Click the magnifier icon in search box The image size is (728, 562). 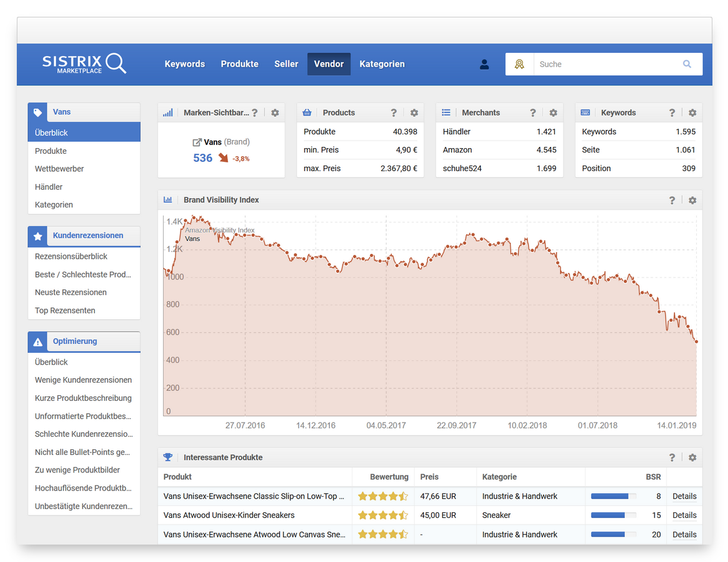[687, 64]
